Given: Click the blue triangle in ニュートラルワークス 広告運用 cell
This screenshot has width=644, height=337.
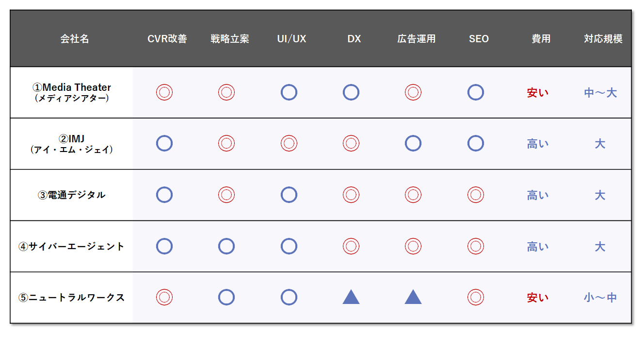Looking at the screenshot, I should click(x=413, y=297).
